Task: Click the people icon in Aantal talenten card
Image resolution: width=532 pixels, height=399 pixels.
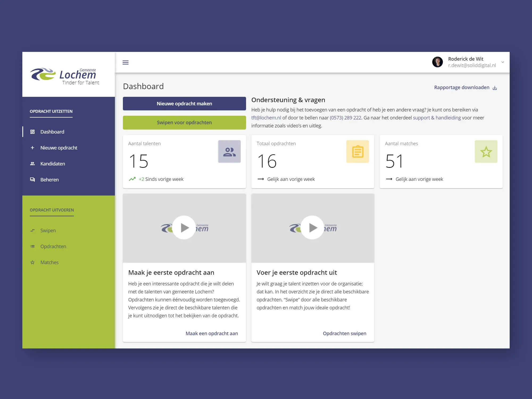Action: [x=229, y=152]
